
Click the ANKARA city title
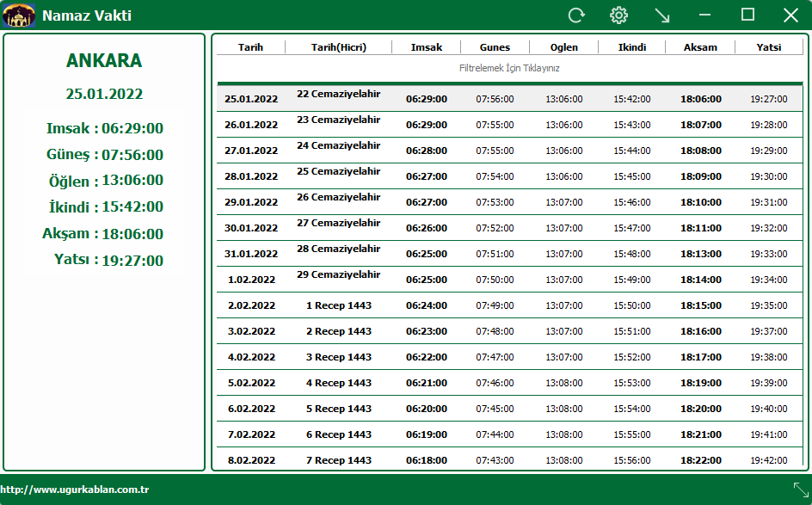coord(104,61)
